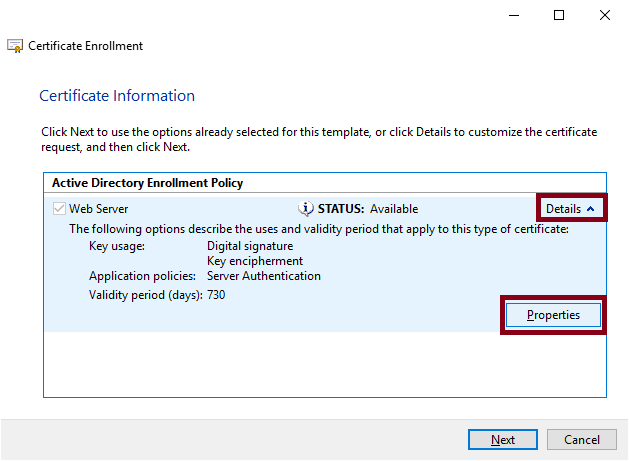Cancel the certificate enrollment
The image size is (629, 461).
click(582, 440)
